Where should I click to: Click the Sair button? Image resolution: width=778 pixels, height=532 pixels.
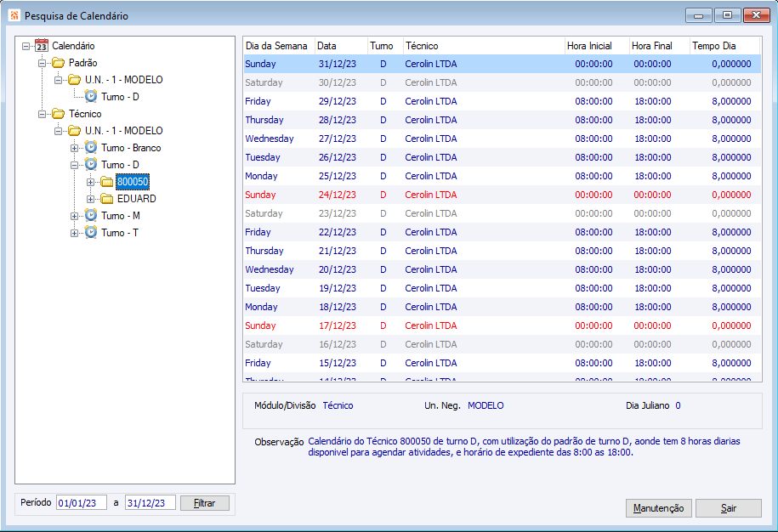tap(729, 508)
